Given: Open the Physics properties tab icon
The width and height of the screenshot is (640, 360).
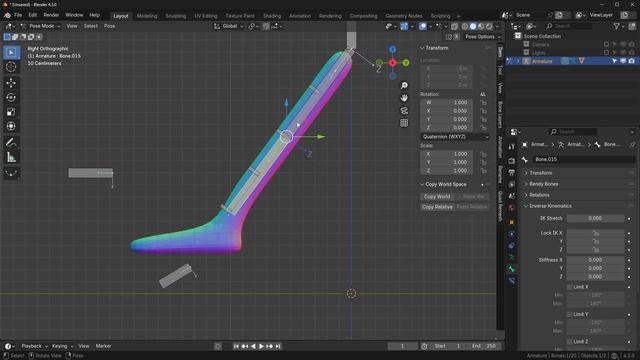Looking at the screenshot, I should pyautogui.click(x=511, y=234).
